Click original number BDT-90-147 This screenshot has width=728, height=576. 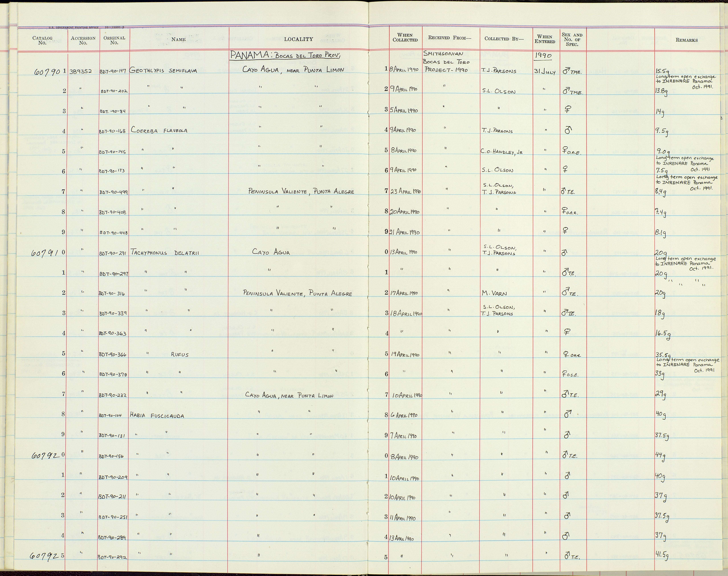[113, 72]
